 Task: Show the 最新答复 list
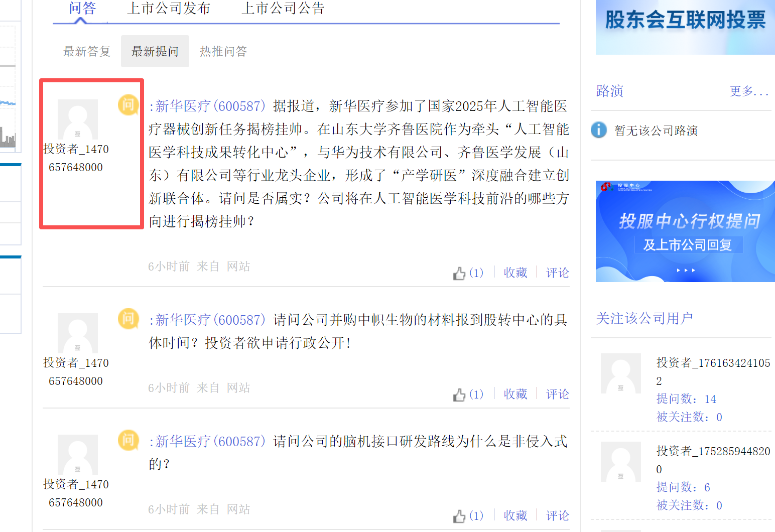[87, 51]
